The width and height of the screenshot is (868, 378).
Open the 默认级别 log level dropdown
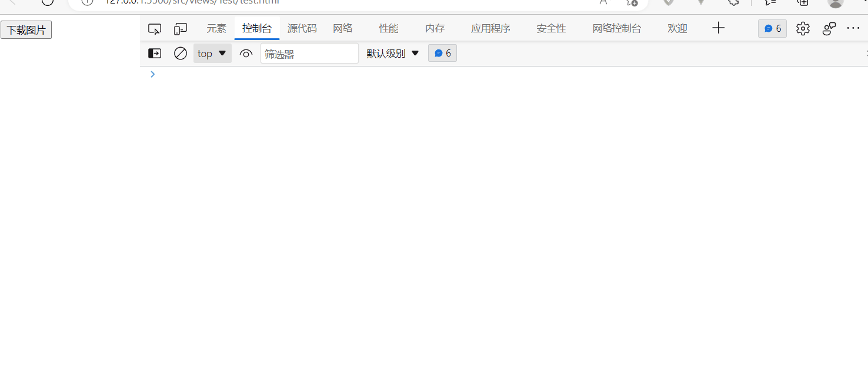[392, 53]
